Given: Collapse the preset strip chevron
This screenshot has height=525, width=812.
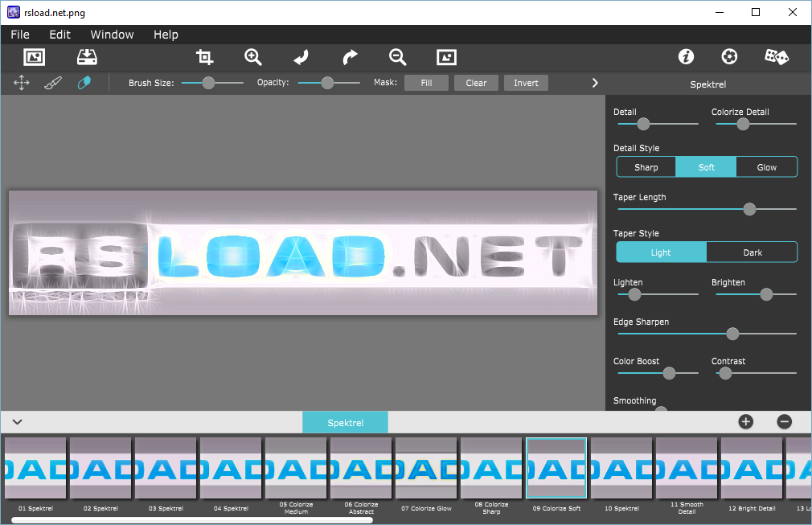Looking at the screenshot, I should coord(17,422).
